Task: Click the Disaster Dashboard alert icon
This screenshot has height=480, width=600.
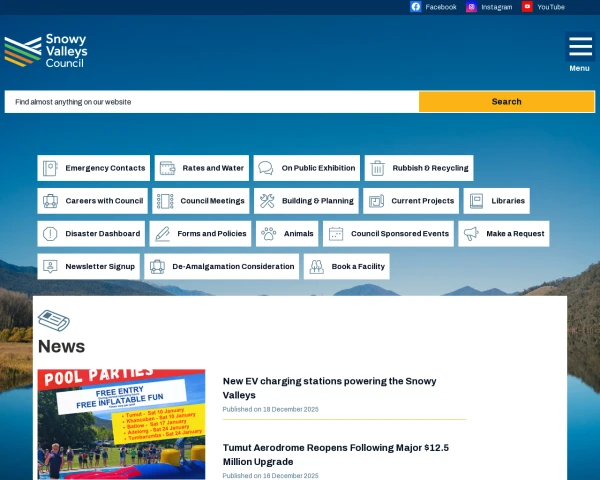Action: 50,234
